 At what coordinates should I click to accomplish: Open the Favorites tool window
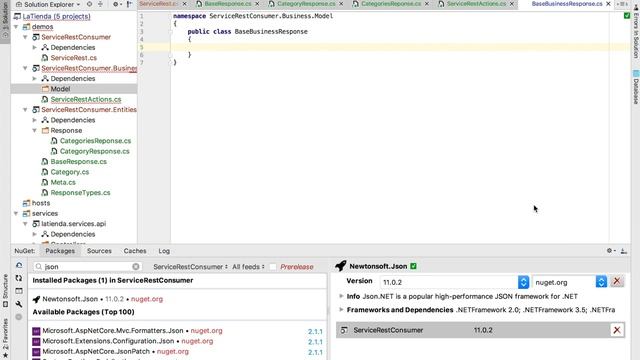pos(5,339)
